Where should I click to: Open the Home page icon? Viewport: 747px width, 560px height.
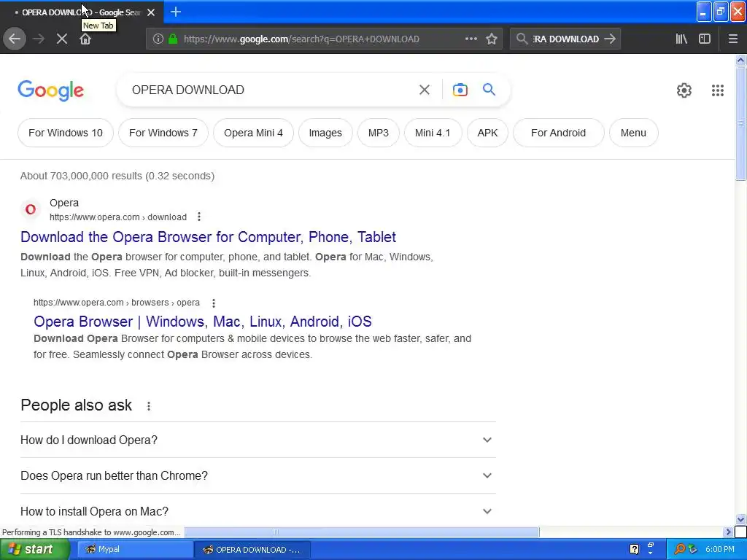tap(85, 39)
